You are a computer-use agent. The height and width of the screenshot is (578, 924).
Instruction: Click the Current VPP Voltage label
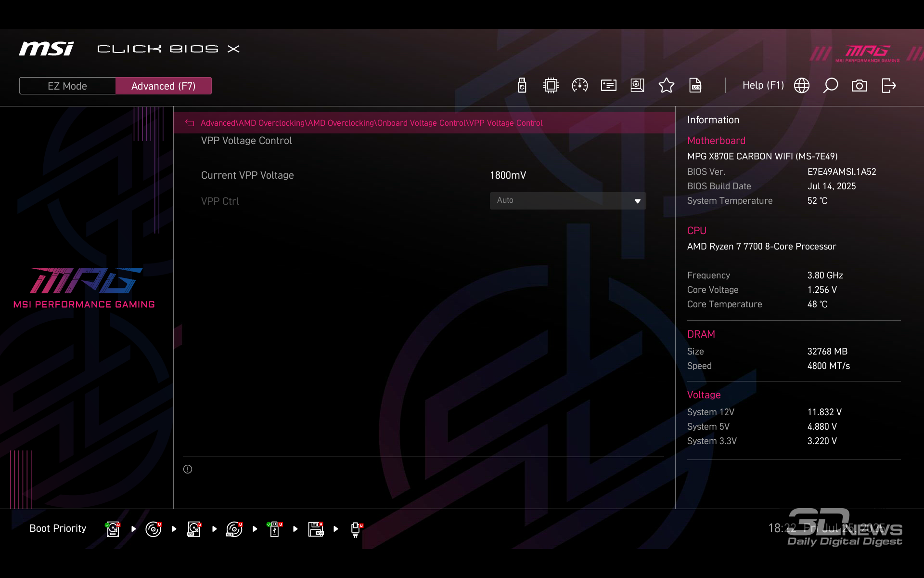click(x=247, y=175)
